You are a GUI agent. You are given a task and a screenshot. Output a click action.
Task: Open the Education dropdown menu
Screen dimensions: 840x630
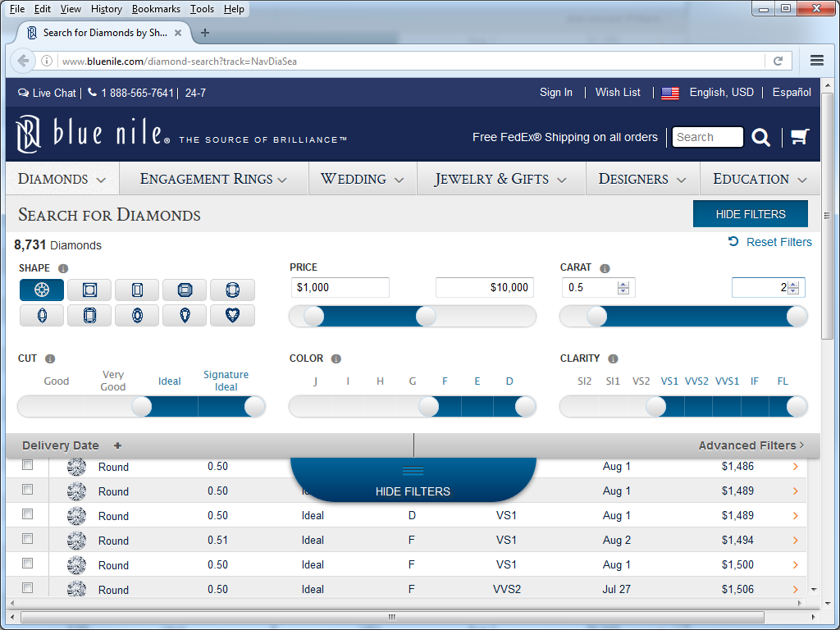[x=760, y=179]
